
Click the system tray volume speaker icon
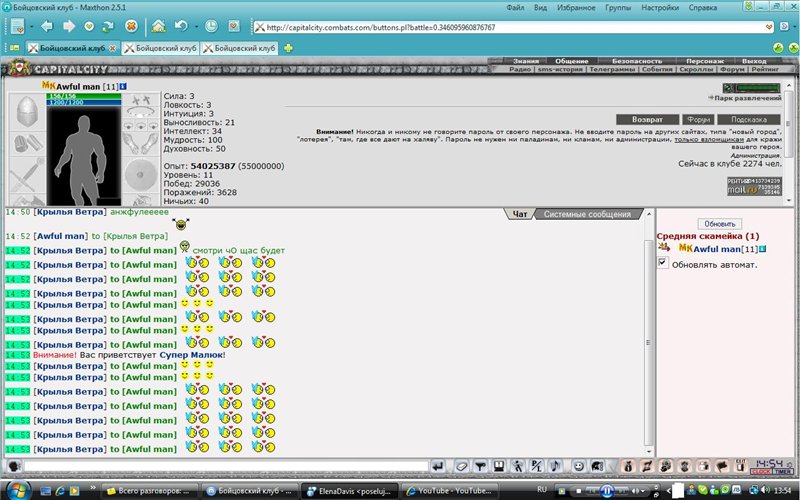point(764,491)
